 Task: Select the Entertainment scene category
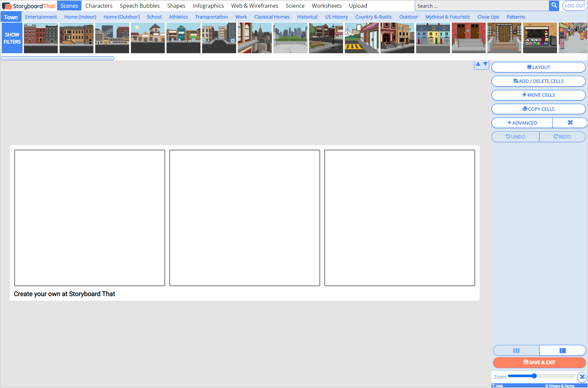(41, 17)
